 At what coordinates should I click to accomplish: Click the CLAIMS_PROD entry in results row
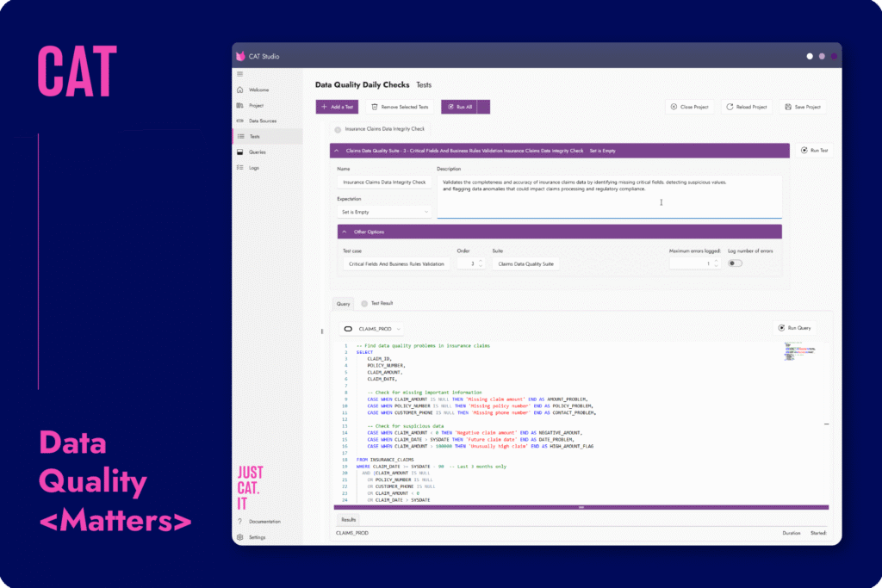coord(352,533)
